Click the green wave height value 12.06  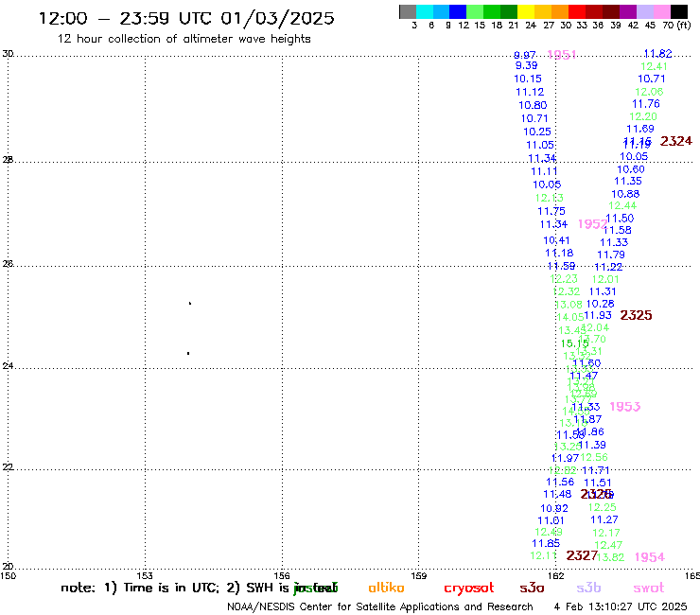(649, 92)
